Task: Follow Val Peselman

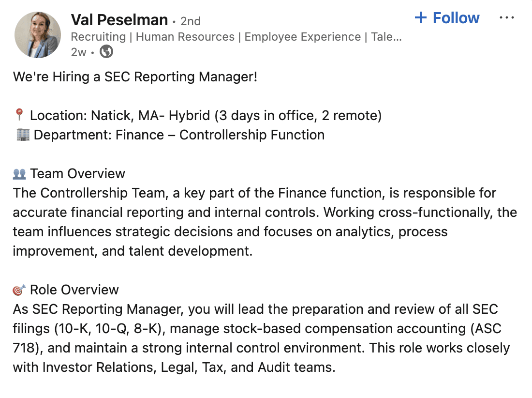Action: pyautogui.click(x=447, y=18)
